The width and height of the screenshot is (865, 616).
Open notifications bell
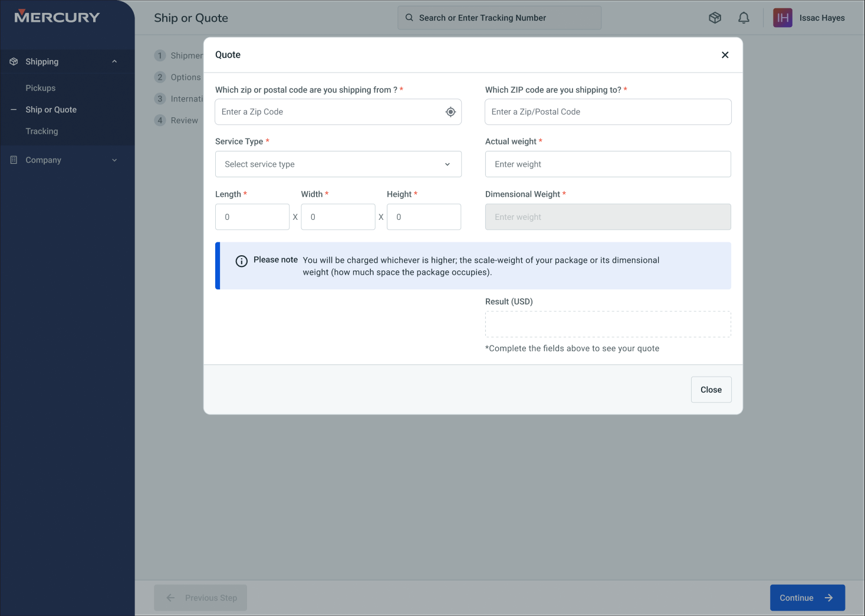pyautogui.click(x=744, y=18)
